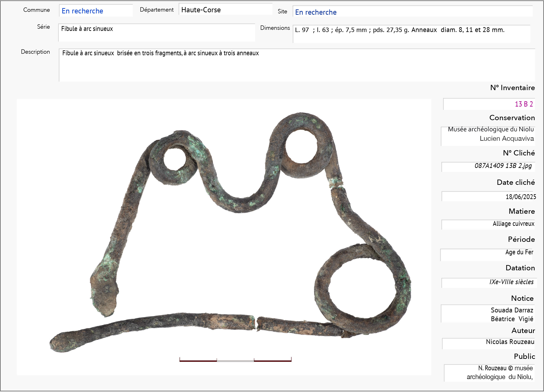Click the Département field showing Haute-Corse
Image resolution: width=544 pixels, height=392 pixels.
pyautogui.click(x=225, y=10)
